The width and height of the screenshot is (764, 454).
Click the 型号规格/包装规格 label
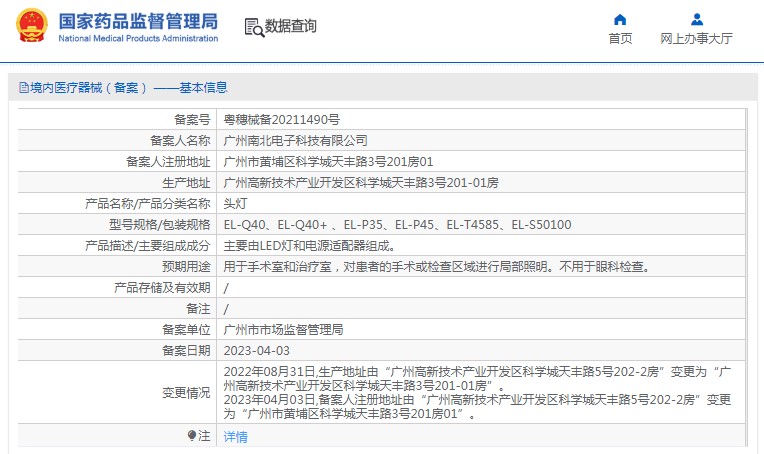coord(160,225)
